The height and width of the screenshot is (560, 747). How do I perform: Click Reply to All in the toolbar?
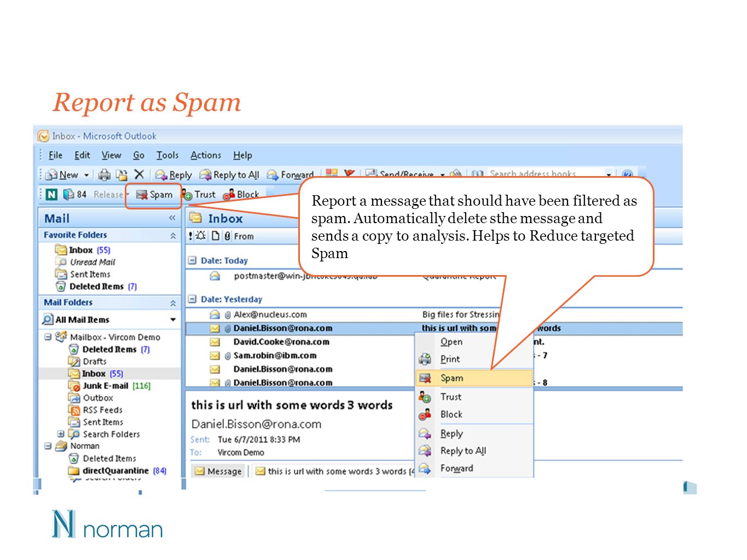(x=229, y=175)
